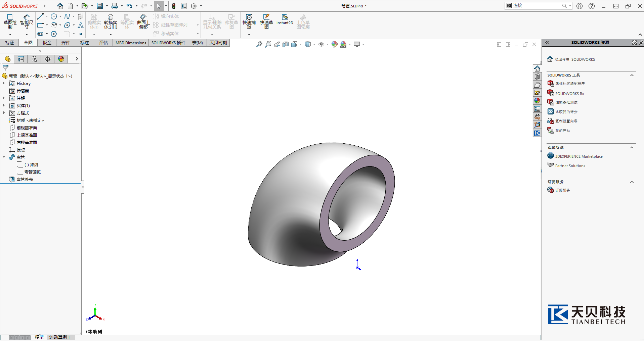
Task: Open the 草图绘制 sketch dropdown arrow
Action: point(10,35)
